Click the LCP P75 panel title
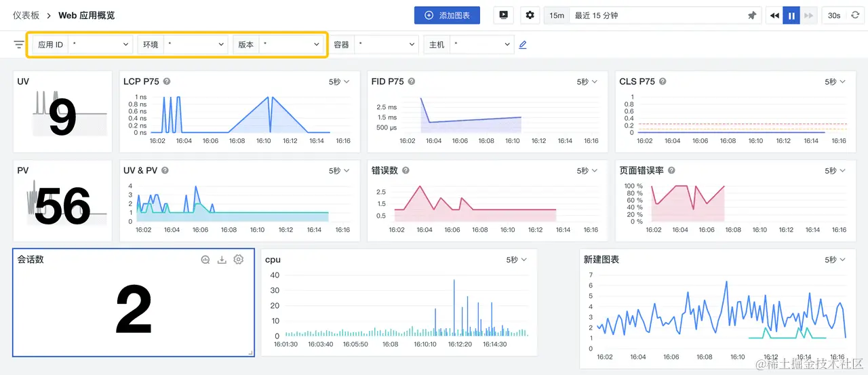The height and width of the screenshot is (375, 868). click(x=141, y=81)
